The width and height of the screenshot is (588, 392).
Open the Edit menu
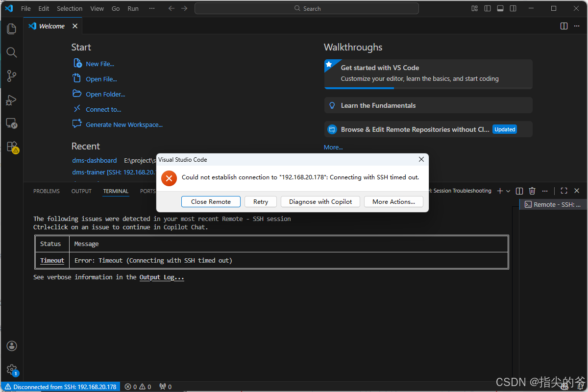pos(44,8)
